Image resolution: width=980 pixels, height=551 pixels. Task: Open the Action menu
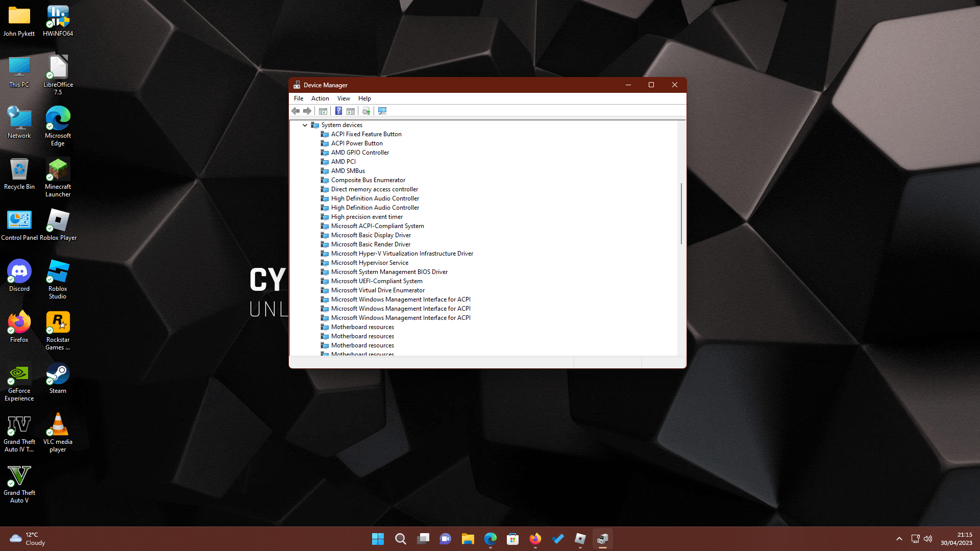click(320, 98)
